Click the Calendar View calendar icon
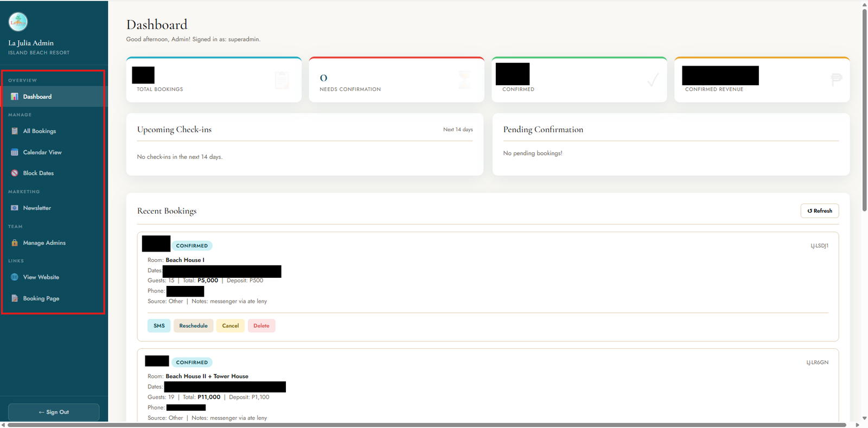Image resolution: width=868 pixels, height=428 pixels. [15, 152]
